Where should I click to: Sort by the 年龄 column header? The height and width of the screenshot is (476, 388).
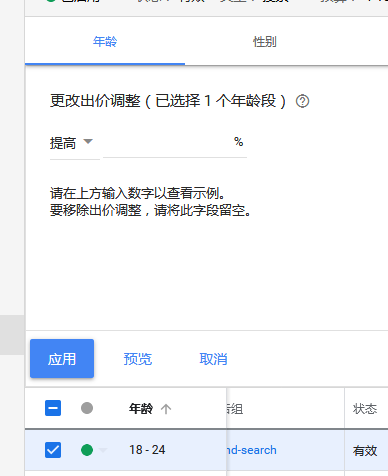141,408
